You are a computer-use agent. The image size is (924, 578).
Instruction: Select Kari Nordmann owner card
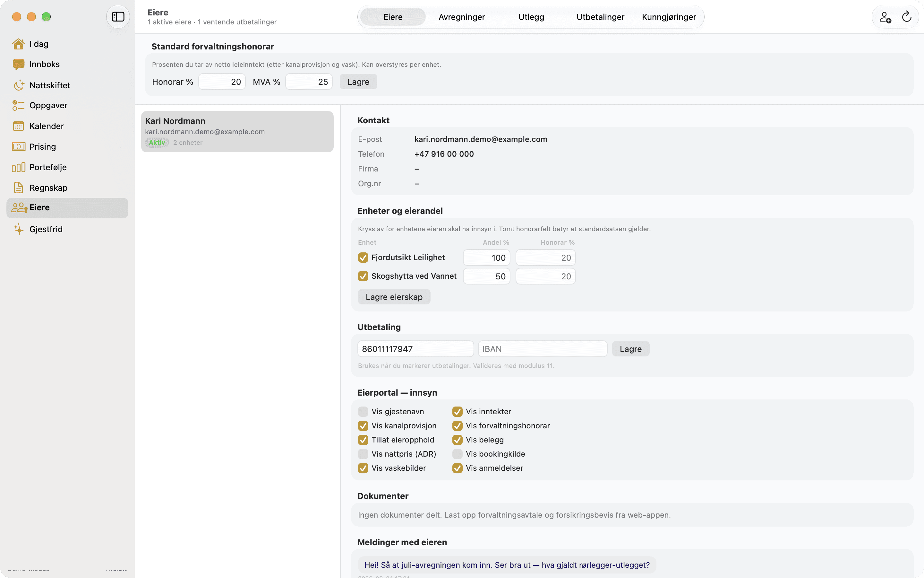pos(237,132)
